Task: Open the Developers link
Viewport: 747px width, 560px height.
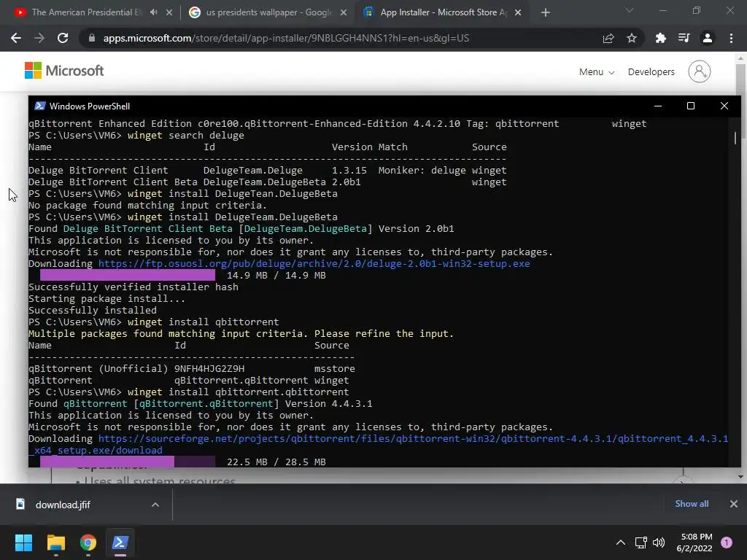Action: [x=651, y=72]
